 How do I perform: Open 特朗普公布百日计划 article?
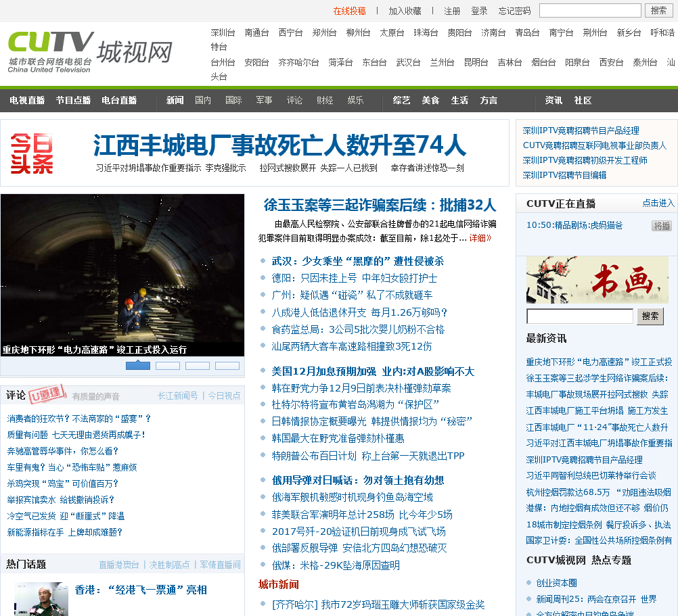(368, 456)
